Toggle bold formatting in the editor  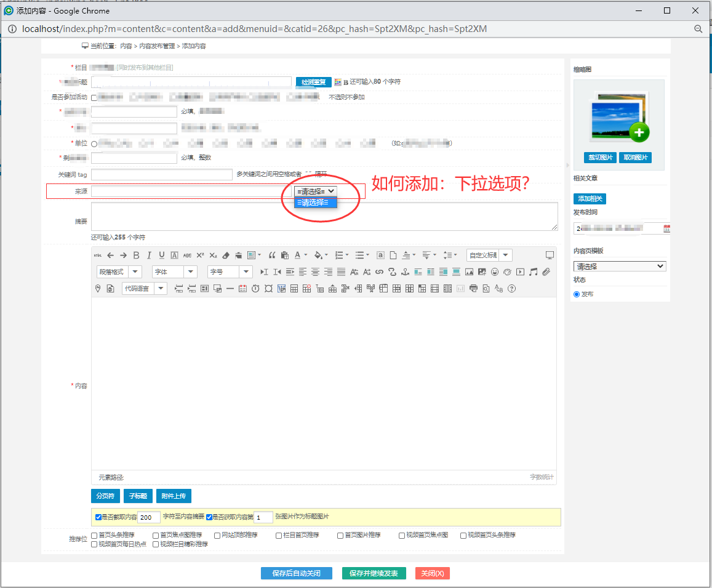[136, 256]
